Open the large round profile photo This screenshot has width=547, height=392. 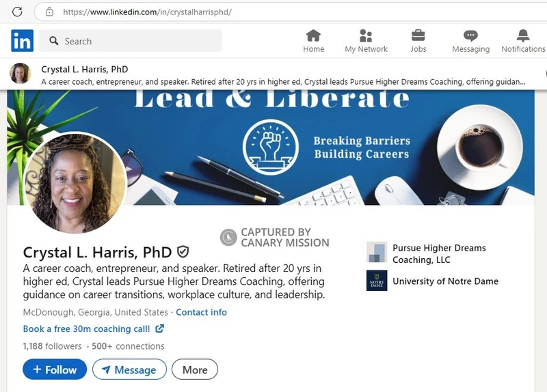coord(75,182)
